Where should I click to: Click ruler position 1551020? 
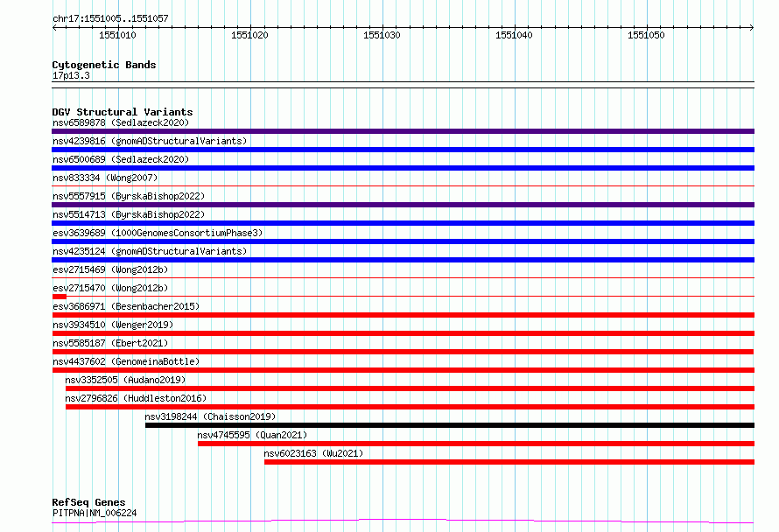pyautogui.click(x=249, y=35)
